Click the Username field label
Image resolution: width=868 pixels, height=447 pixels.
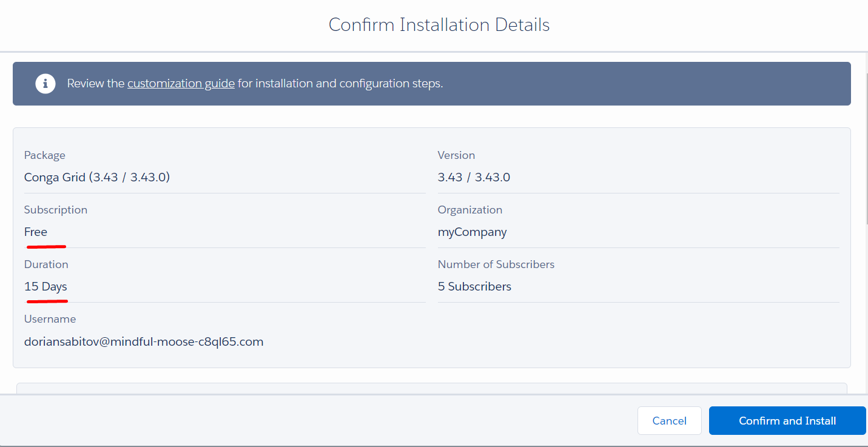tap(50, 318)
